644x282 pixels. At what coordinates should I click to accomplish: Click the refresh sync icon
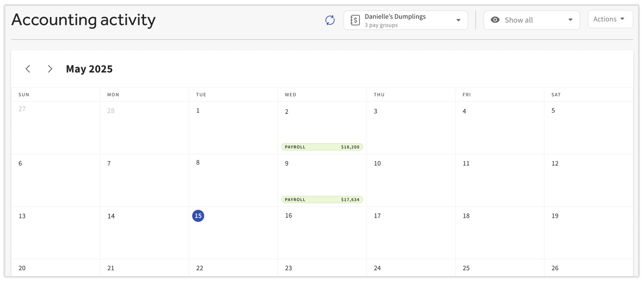click(330, 20)
